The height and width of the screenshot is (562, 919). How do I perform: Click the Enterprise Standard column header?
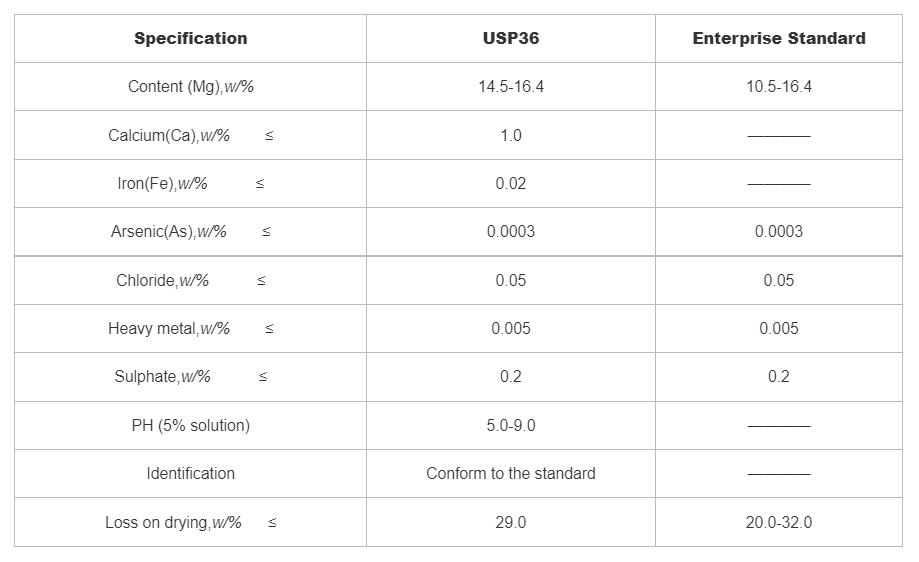coord(778,39)
